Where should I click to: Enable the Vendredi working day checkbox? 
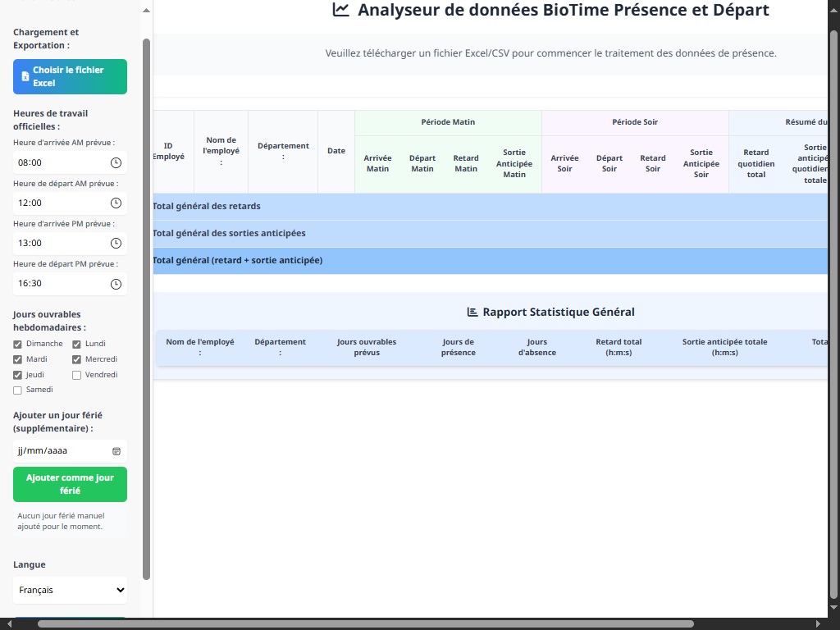click(76, 375)
